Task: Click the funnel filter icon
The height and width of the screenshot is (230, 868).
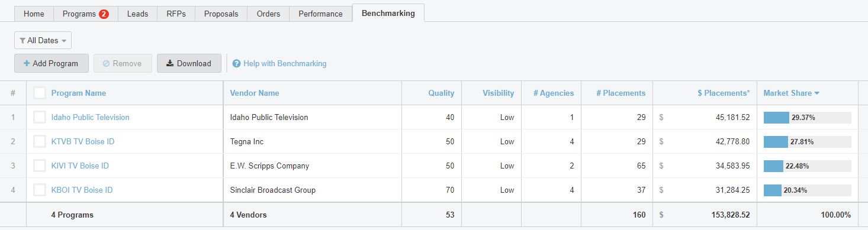Action: pyautogui.click(x=22, y=41)
